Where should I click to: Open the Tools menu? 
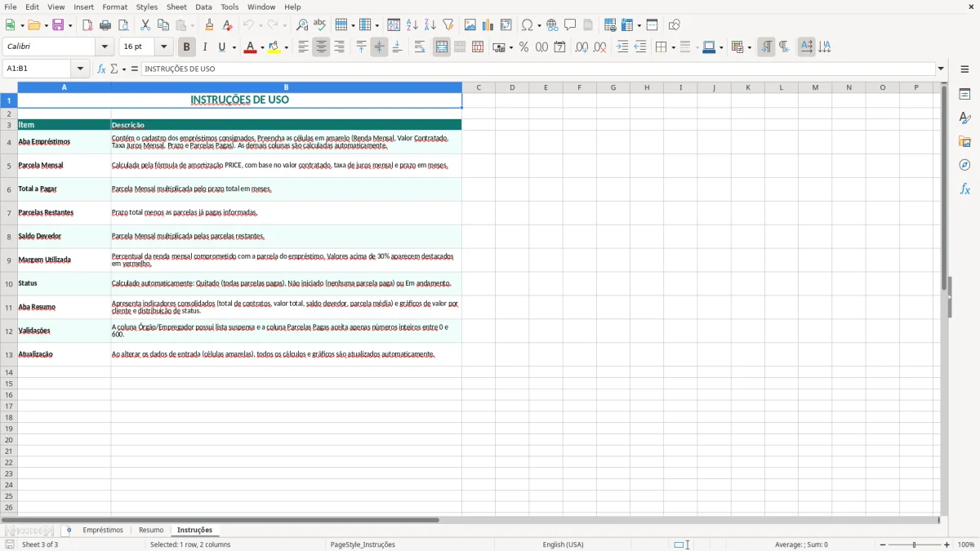pos(229,7)
